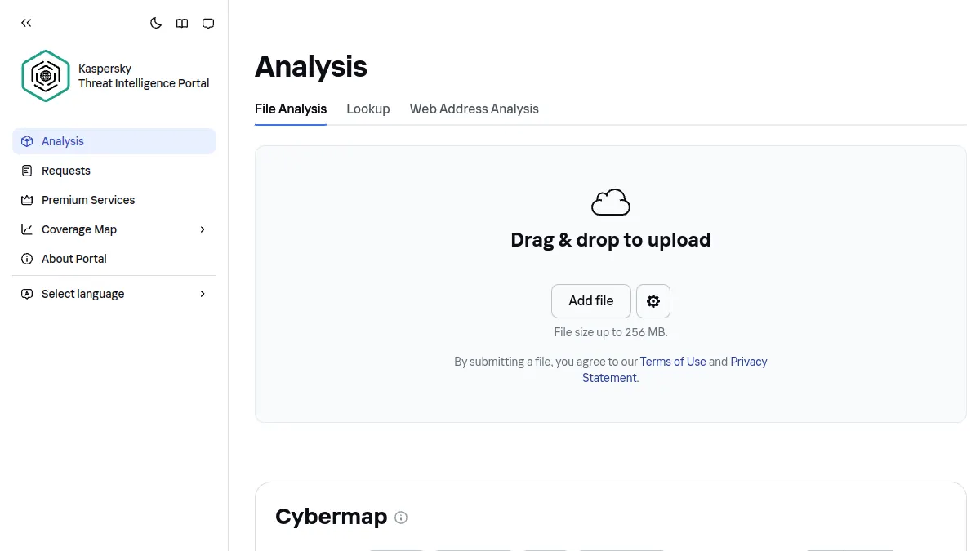
Task: Collapse the sidebar with double-chevron icon
Action: click(x=26, y=23)
